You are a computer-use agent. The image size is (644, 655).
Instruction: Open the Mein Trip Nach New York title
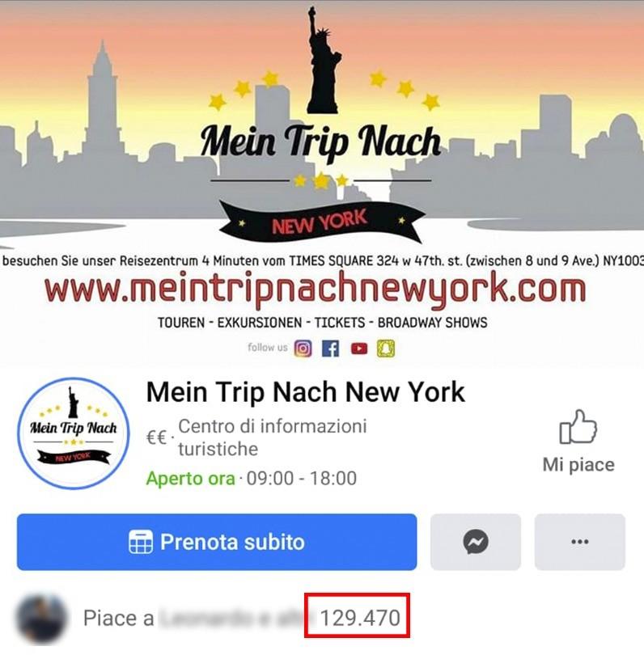pos(306,392)
